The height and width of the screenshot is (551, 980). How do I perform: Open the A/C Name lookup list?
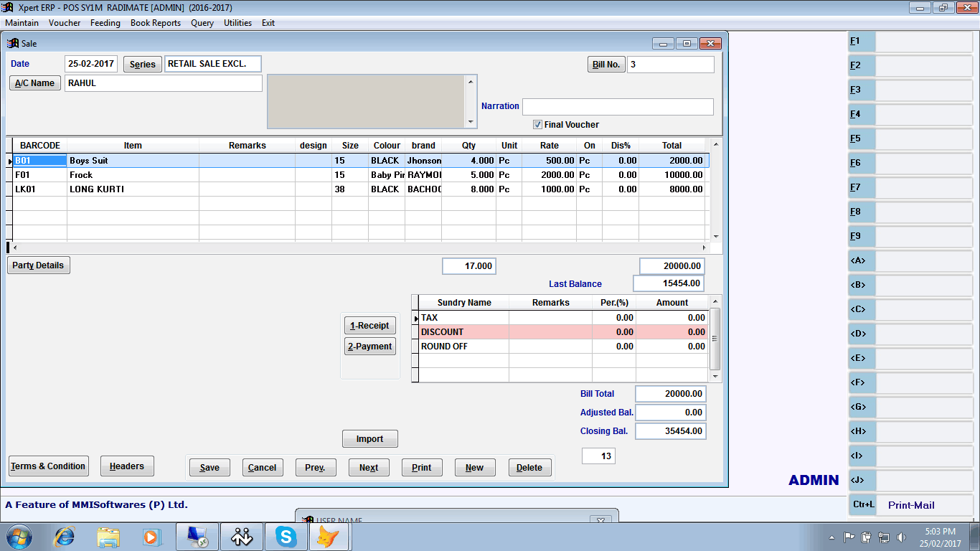(35, 83)
